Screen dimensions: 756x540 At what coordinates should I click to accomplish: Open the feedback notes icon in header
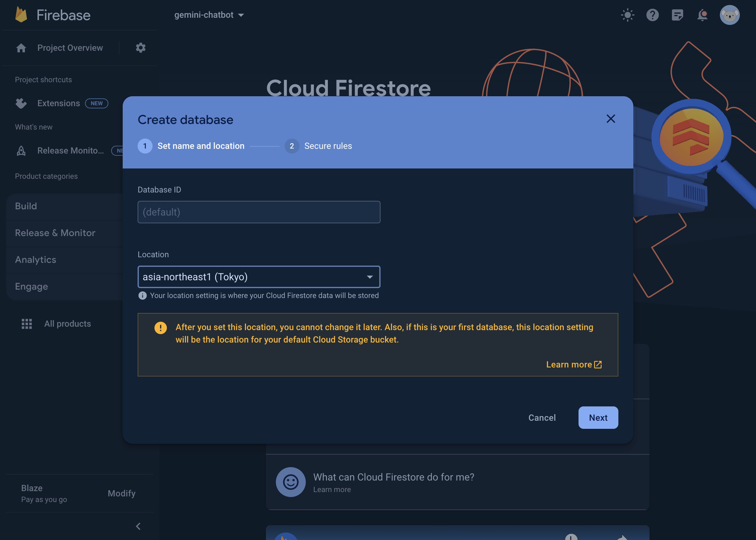(x=677, y=15)
